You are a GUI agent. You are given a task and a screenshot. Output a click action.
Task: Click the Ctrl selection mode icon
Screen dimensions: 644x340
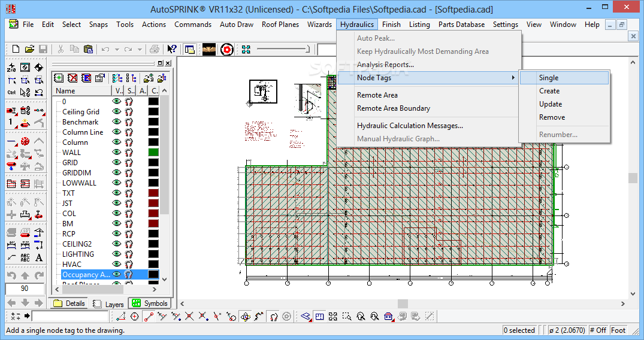pyautogui.click(x=11, y=92)
